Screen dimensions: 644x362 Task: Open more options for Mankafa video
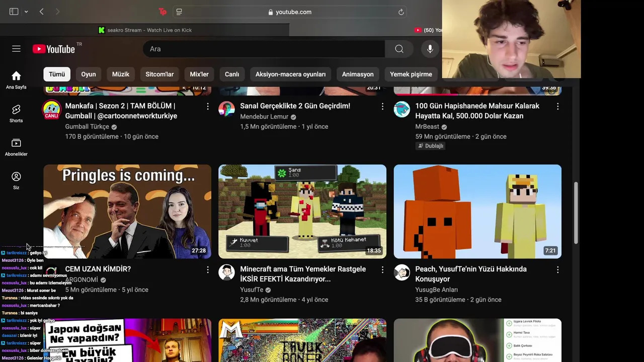pyautogui.click(x=207, y=107)
